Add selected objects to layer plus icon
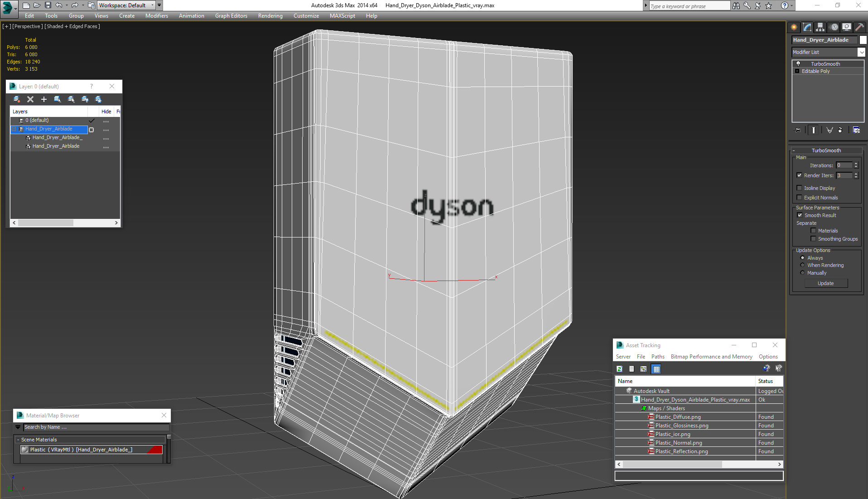Screen dimensions: 868x499 pyautogui.click(x=44, y=99)
